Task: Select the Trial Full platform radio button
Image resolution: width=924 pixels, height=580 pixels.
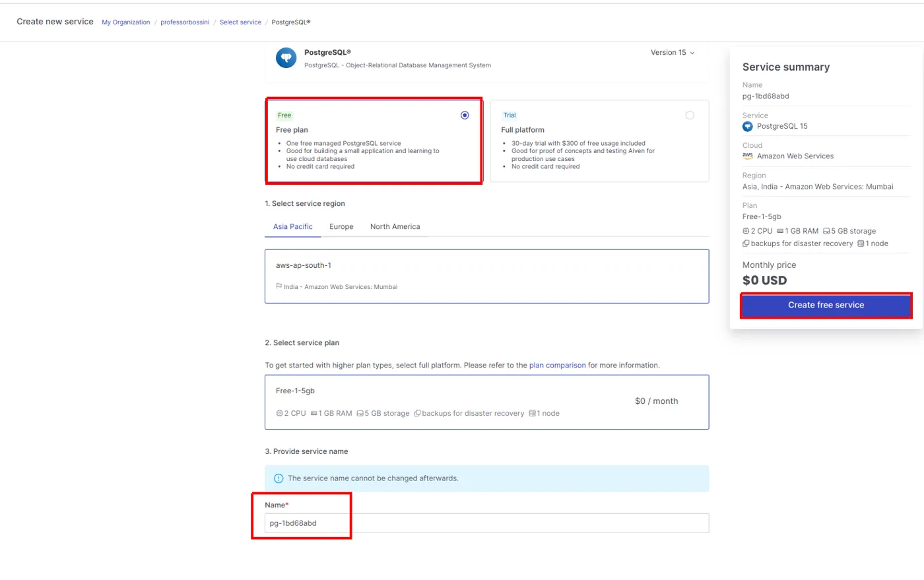Action: pos(690,115)
